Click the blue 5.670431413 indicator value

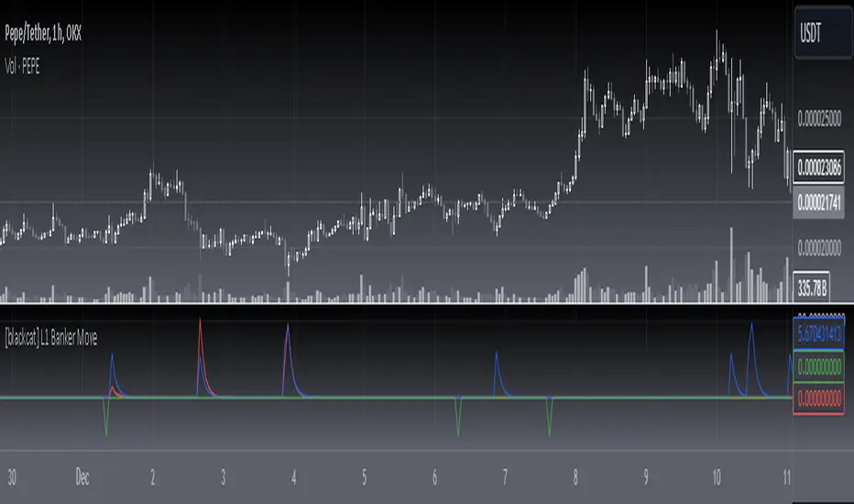click(x=818, y=334)
